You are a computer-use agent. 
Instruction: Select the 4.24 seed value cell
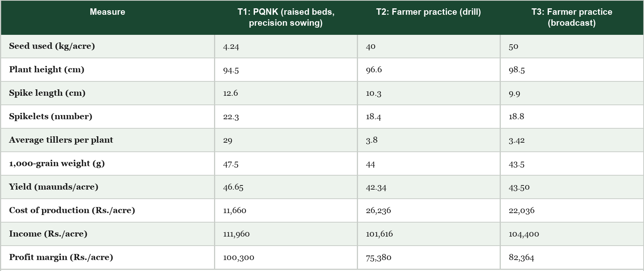tap(231, 47)
